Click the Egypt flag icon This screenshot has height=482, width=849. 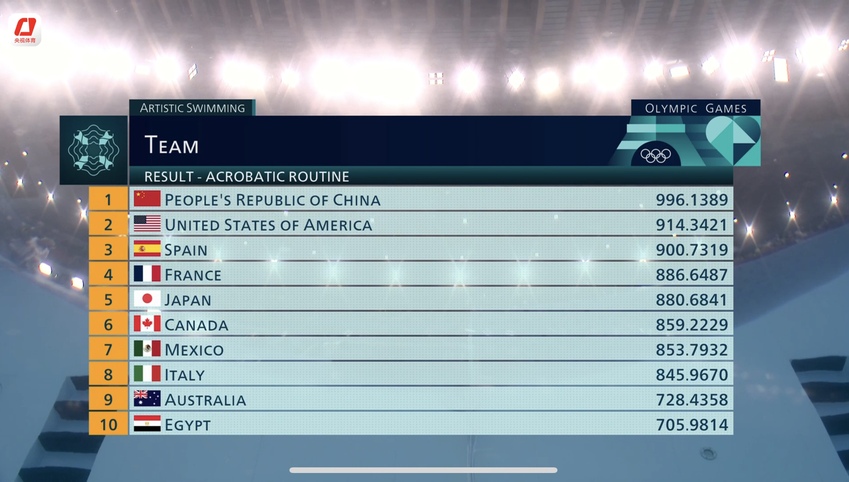click(147, 424)
